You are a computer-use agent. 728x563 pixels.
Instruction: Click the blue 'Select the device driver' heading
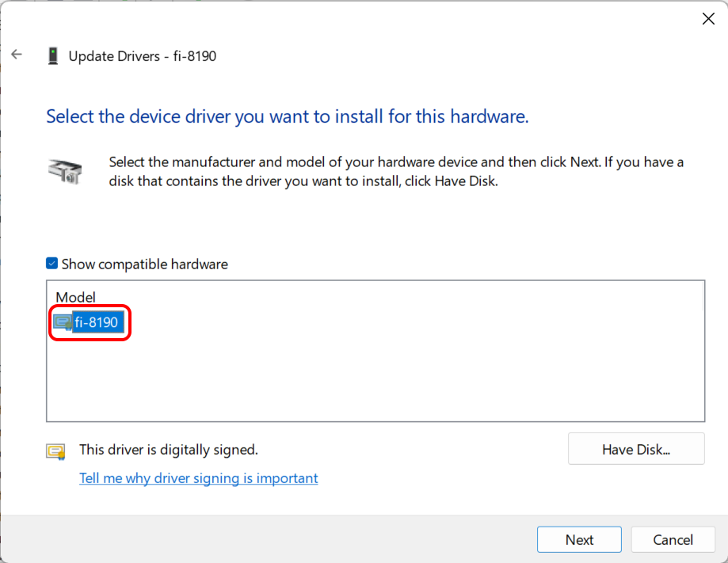[x=287, y=116]
